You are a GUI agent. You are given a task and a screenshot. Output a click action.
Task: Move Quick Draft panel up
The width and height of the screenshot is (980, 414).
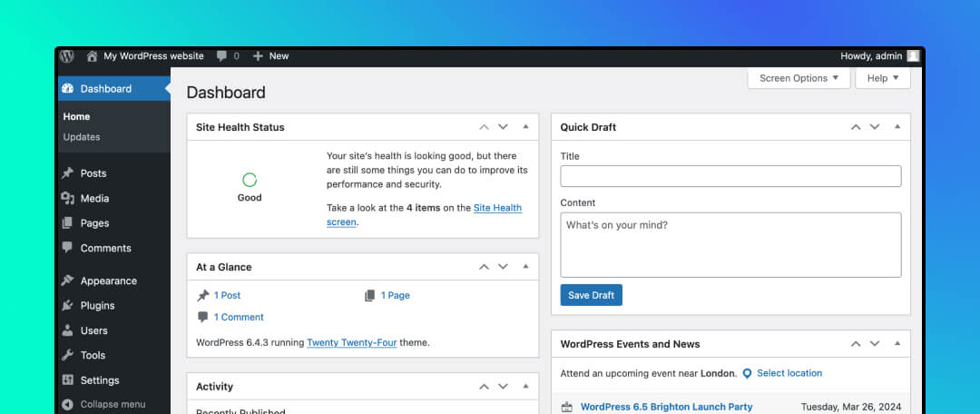(856, 127)
